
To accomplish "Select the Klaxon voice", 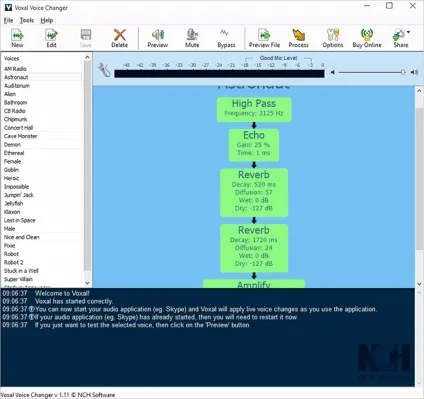I will point(41,212).
